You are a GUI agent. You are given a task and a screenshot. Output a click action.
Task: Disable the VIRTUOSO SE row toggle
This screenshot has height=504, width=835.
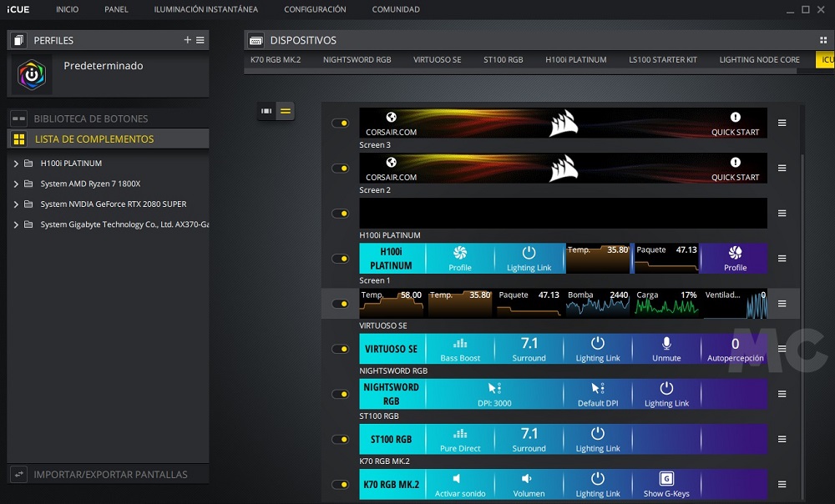pyautogui.click(x=340, y=349)
